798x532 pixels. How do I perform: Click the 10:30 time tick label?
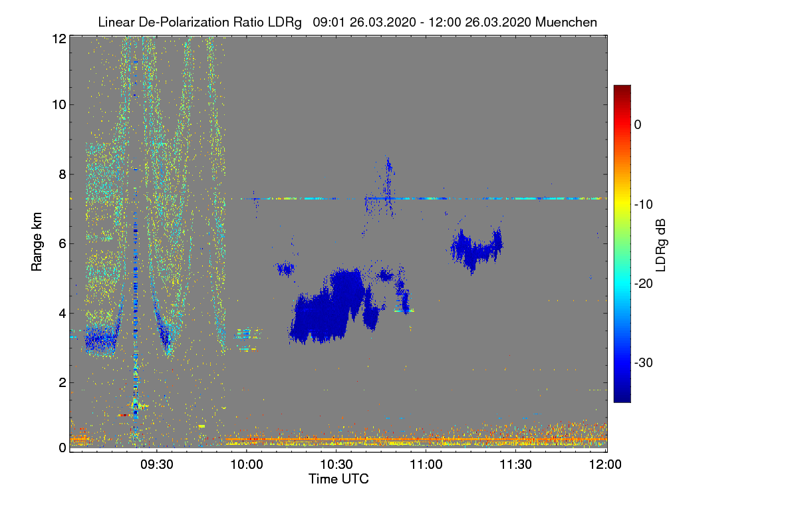coord(336,464)
